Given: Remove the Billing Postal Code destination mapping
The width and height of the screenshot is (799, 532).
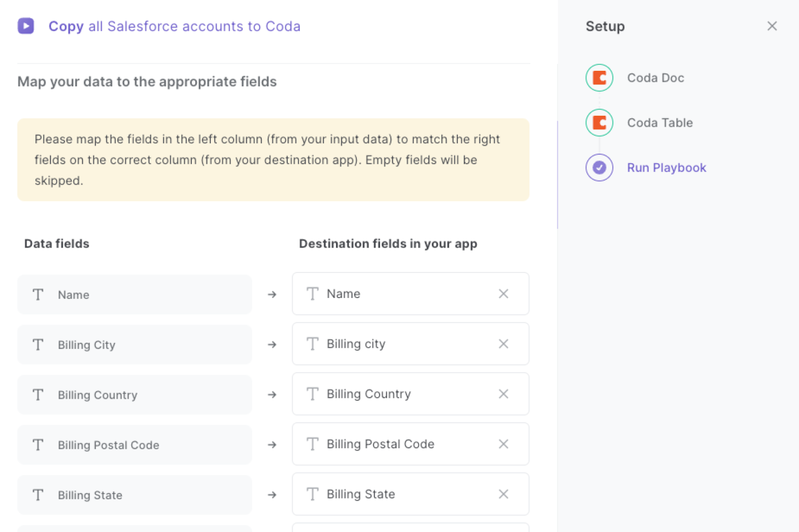Looking at the screenshot, I should tap(503, 444).
